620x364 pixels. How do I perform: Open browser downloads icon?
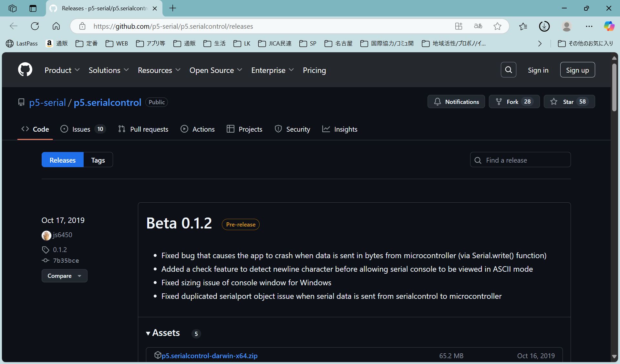point(544,26)
